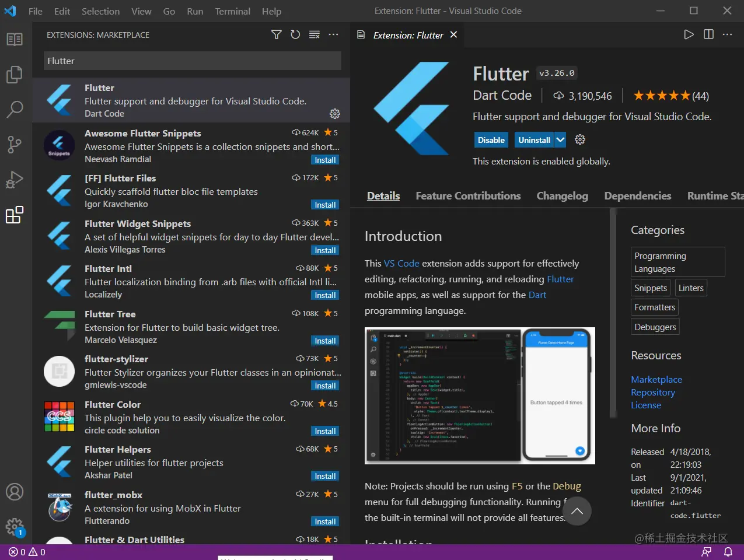Open the Terminal menu

tap(232, 11)
